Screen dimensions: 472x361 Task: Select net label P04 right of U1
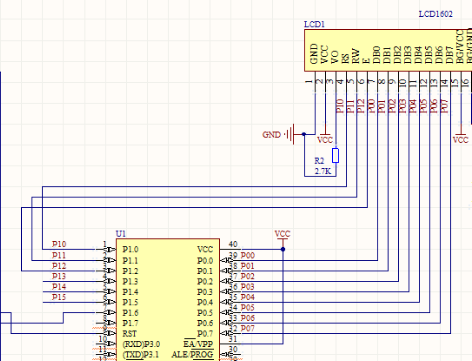point(248,297)
